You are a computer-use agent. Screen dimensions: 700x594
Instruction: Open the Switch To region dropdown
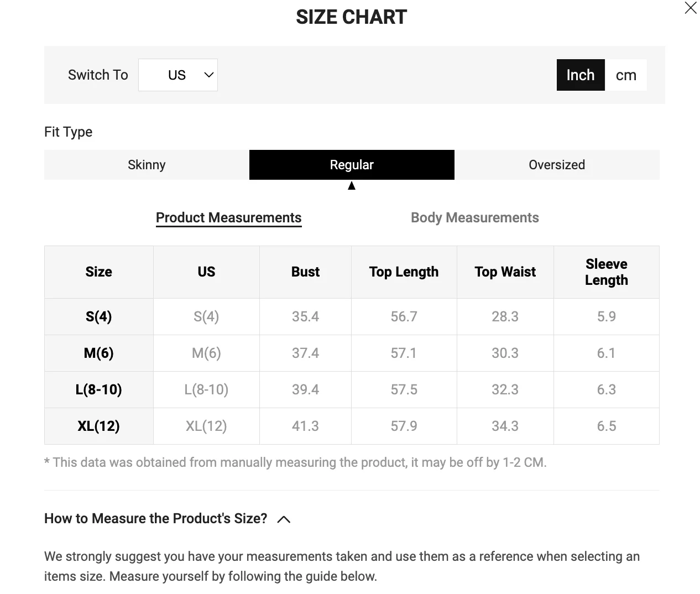pyautogui.click(x=177, y=75)
